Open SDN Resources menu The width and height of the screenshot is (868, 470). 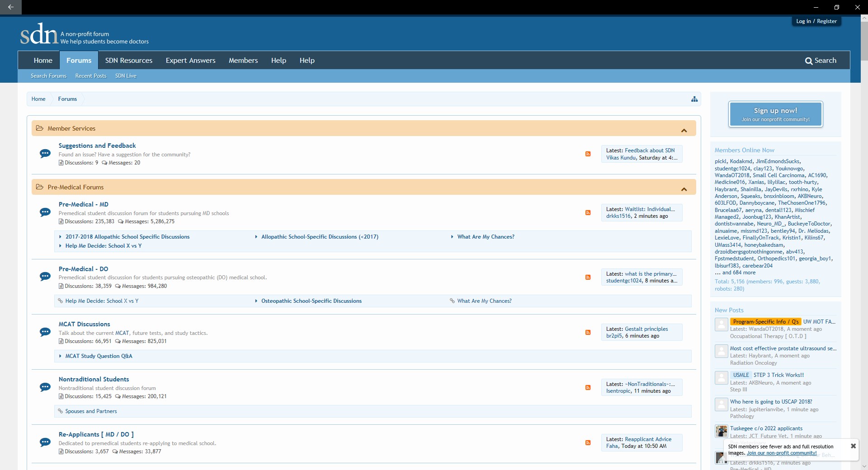129,61
